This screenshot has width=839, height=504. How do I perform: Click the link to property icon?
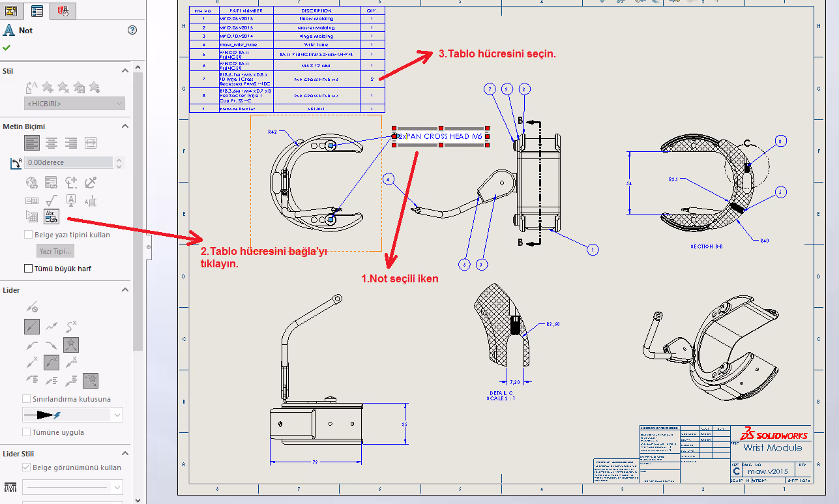click(x=52, y=182)
